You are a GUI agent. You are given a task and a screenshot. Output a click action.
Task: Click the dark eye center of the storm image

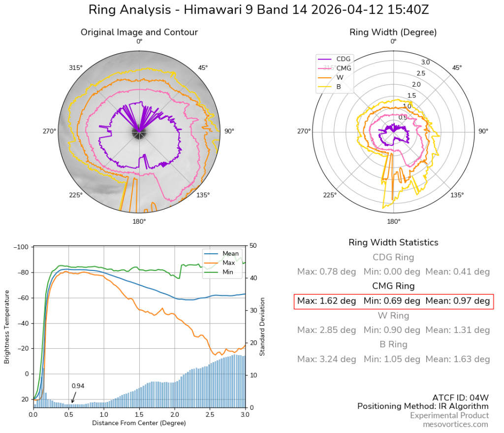click(139, 133)
